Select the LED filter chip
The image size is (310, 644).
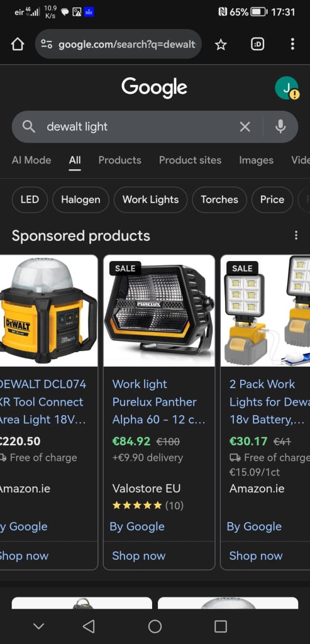(x=30, y=199)
